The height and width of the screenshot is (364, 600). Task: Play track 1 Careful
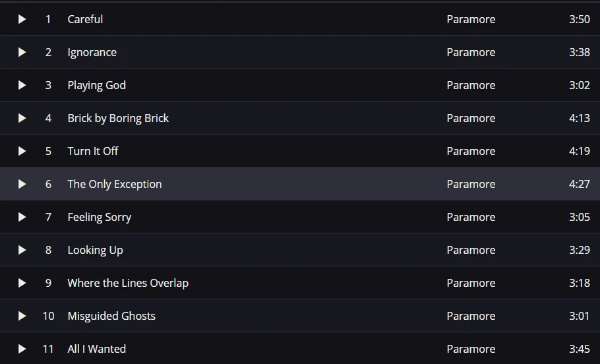(22, 19)
